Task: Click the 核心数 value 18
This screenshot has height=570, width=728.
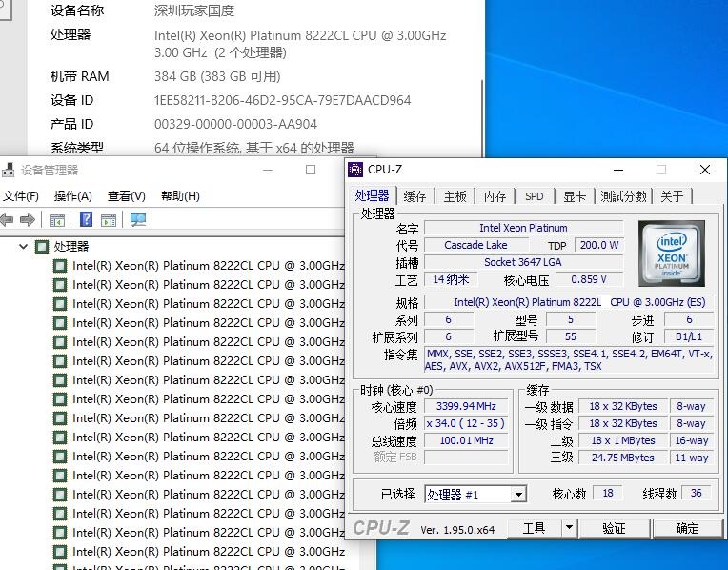Action: (607, 493)
